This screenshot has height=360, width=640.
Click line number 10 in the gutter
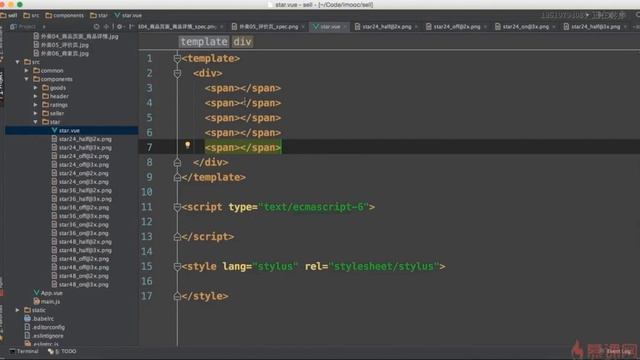pyautogui.click(x=147, y=192)
